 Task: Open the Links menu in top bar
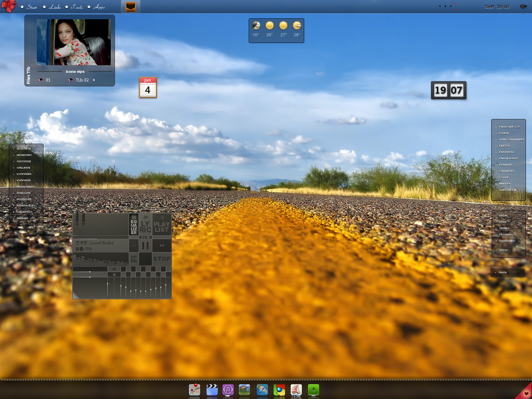(55, 7)
